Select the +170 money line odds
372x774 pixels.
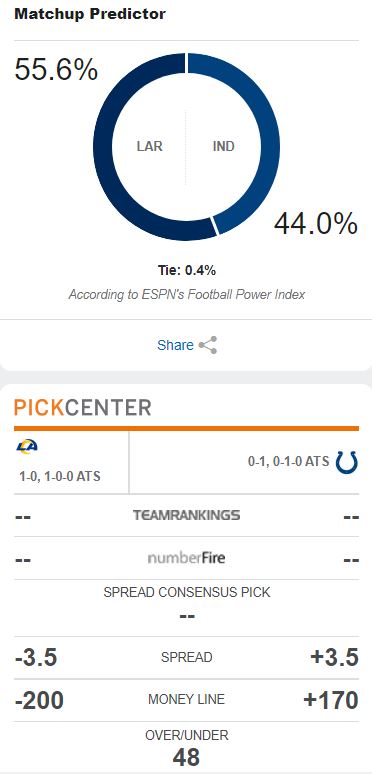pos(331,700)
